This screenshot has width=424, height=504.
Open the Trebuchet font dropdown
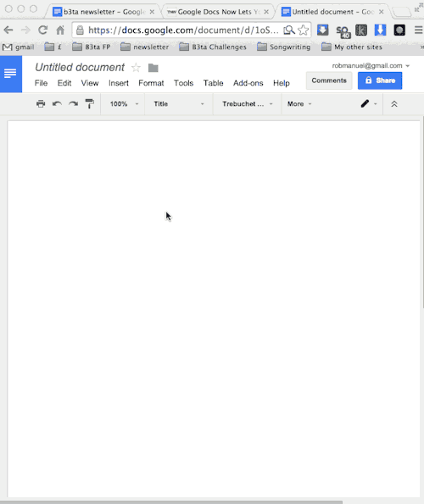[247, 104]
